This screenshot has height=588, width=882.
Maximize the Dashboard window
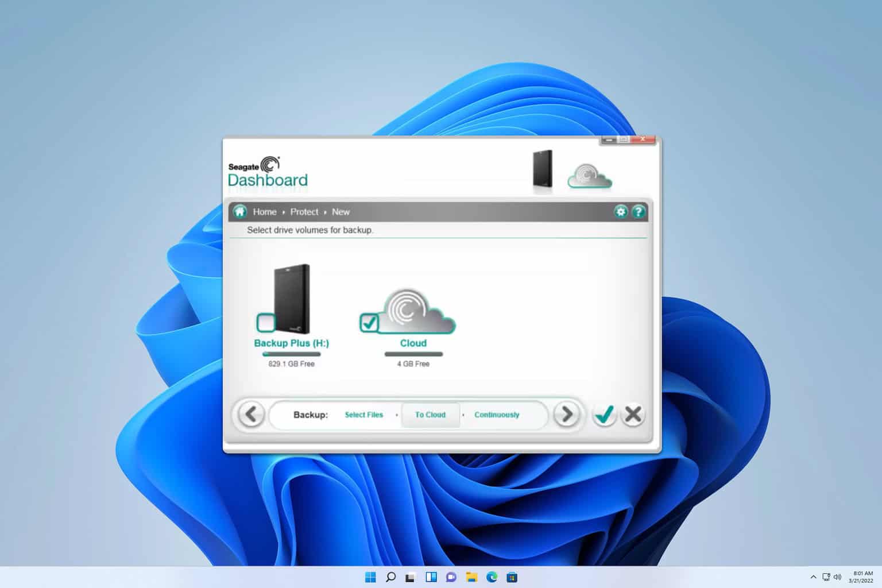click(624, 140)
